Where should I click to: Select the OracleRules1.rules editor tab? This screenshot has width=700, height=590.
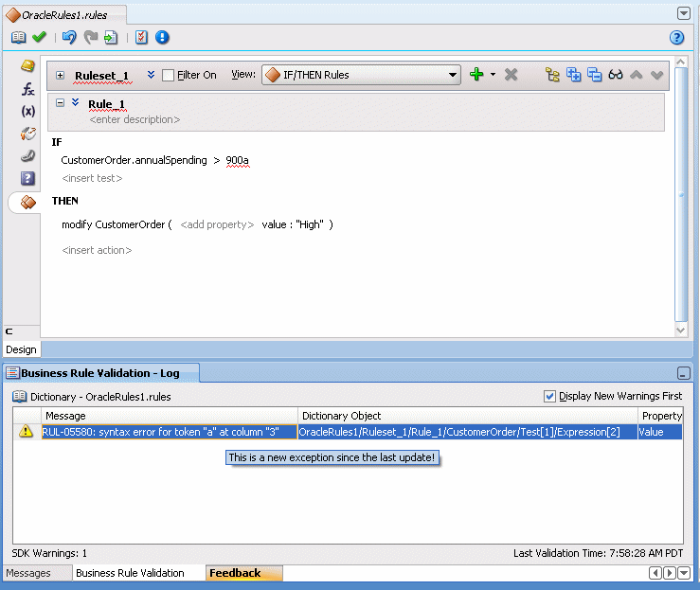[x=65, y=15]
